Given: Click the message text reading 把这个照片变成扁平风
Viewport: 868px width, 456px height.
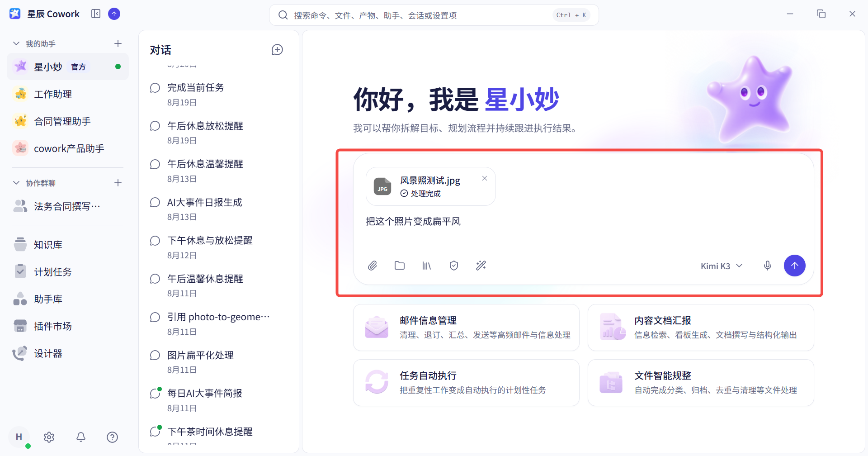Looking at the screenshot, I should [413, 222].
